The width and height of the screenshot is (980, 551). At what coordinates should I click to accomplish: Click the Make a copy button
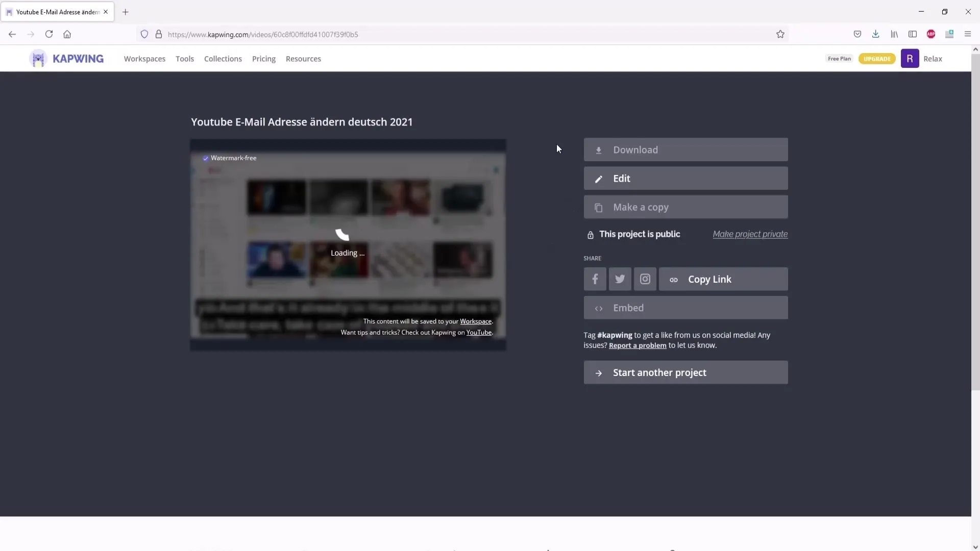pos(685,207)
